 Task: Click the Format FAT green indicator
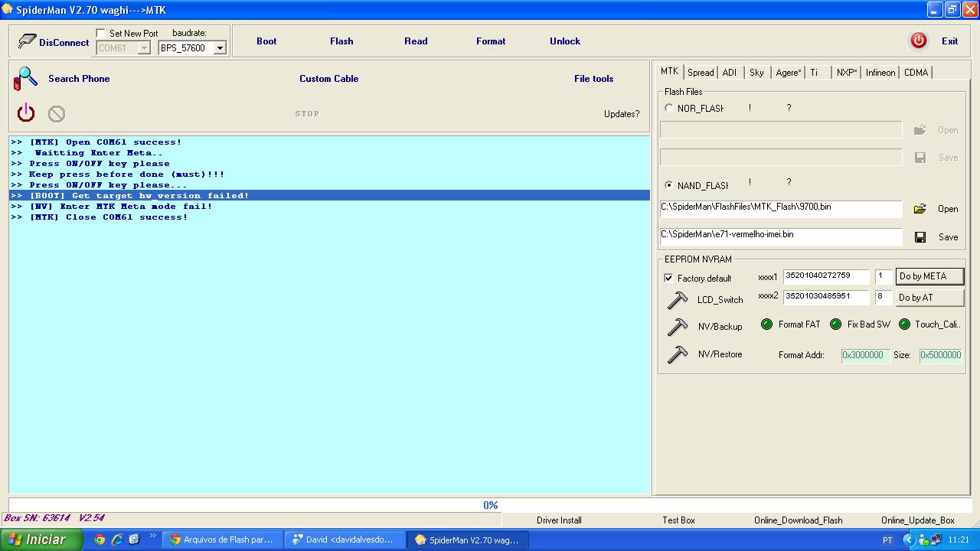tap(766, 324)
